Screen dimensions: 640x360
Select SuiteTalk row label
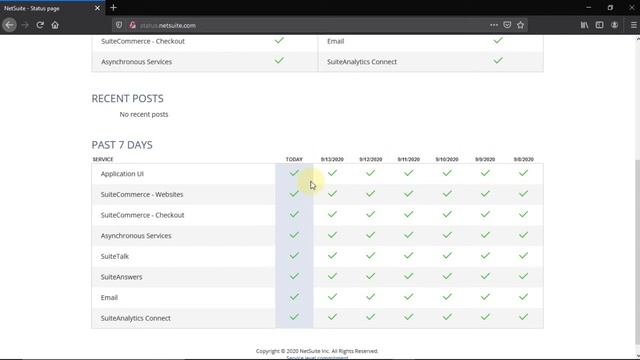click(x=115, y=256)
